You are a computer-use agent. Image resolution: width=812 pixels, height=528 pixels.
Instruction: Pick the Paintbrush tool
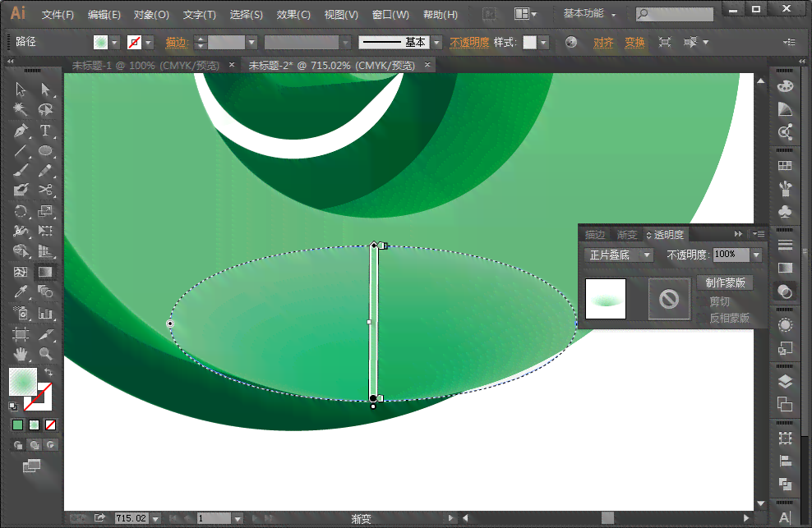pyautogui.click(x=21, y=170)
